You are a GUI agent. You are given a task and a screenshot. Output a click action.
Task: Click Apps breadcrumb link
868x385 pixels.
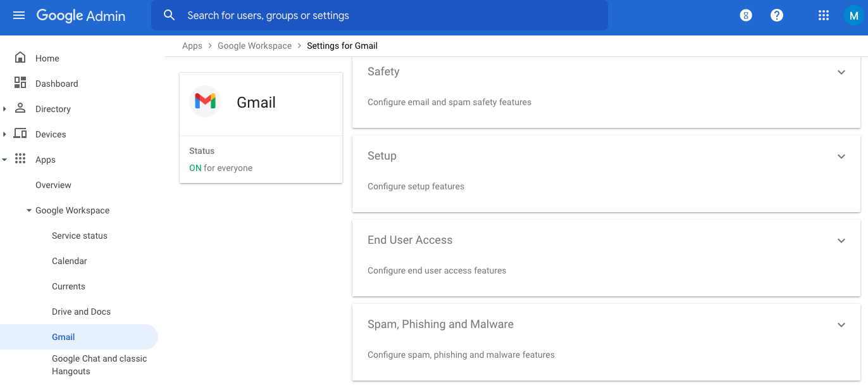point(192,46)
